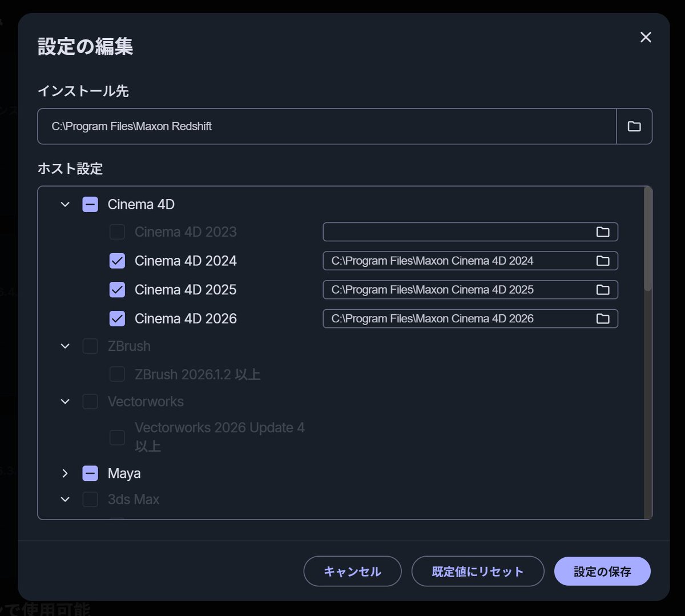Click the ZBrush tree label
The height and width of the screenshot is (616, 685).
[129, 346]
